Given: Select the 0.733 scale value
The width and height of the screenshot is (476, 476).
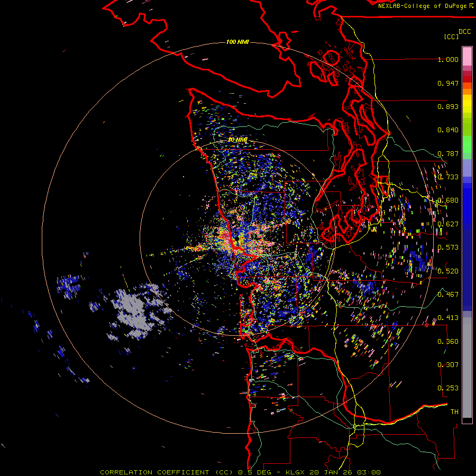Looking at the screenshot, I should click(448, 177).
